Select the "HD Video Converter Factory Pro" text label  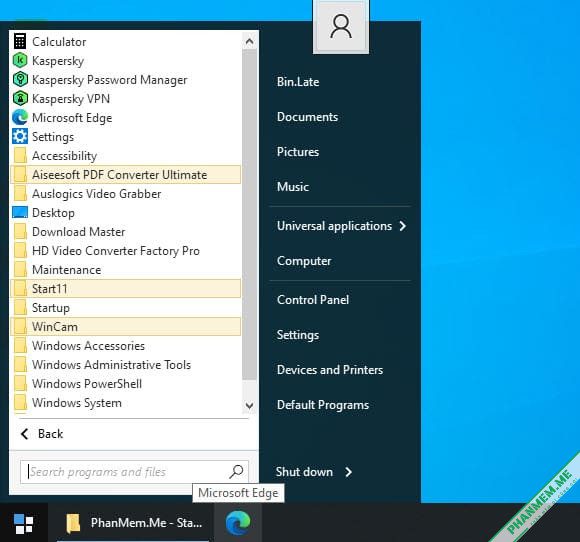(116, 251)
